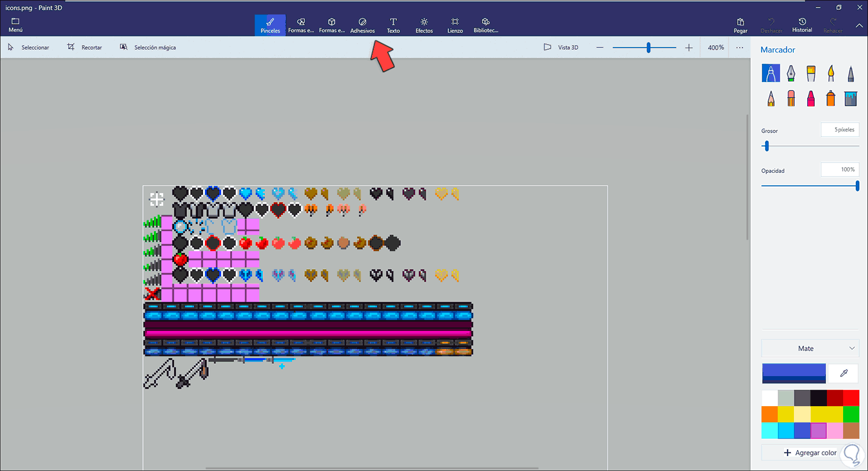The image size is (868, 471).
Task: Choose the Oil brush tool
Action: (811, 73)
